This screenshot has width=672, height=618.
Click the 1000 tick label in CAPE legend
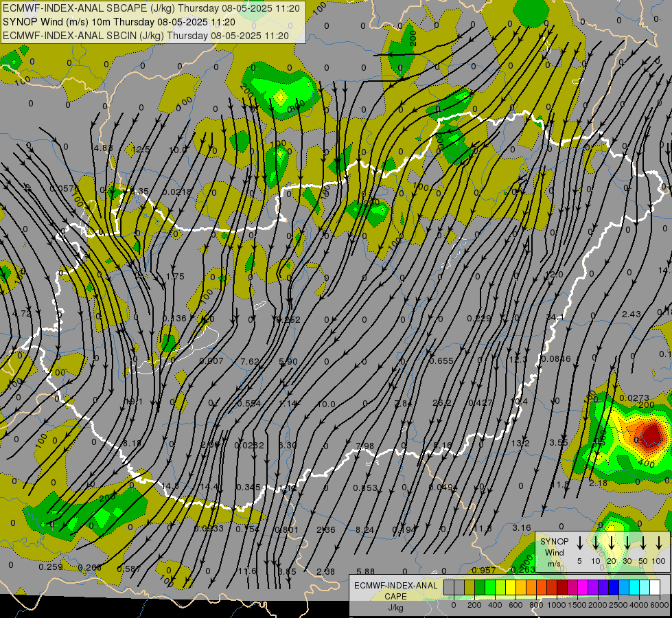(557, 605)
